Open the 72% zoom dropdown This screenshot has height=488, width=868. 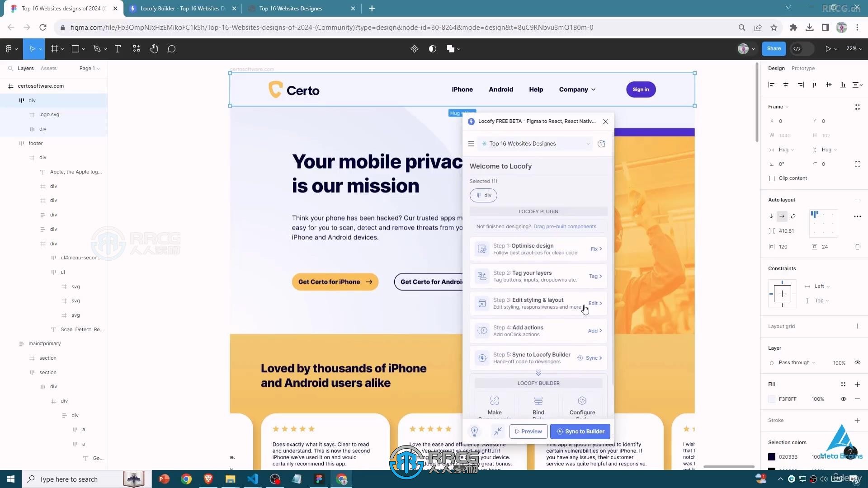click(854, 49)
